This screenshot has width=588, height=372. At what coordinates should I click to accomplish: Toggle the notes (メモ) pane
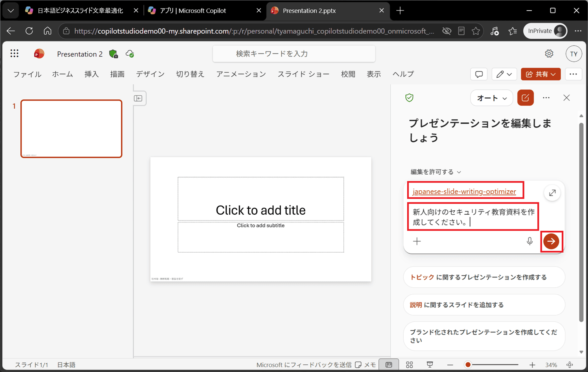coord(365,365)
